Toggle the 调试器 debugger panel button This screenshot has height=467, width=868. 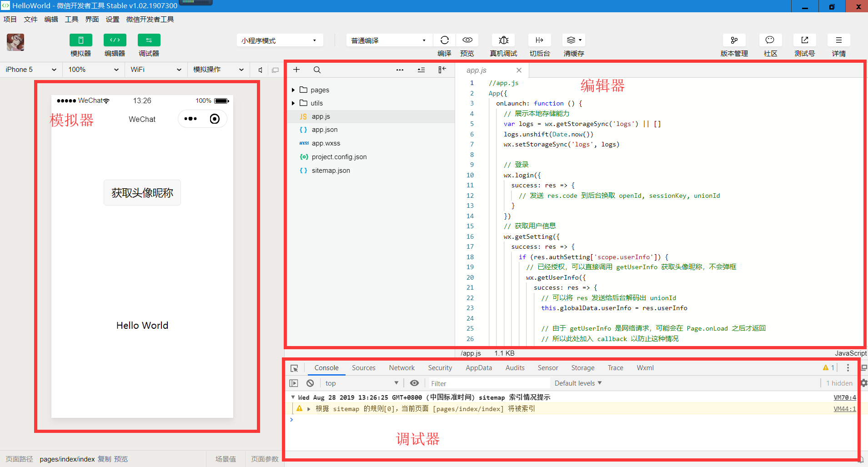[149, 40]
